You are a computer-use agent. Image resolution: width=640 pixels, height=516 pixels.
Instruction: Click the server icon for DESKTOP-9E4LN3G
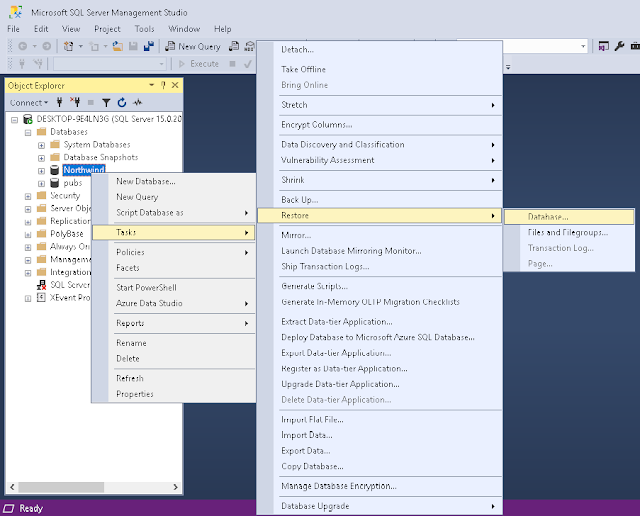(x=28, y=119)
